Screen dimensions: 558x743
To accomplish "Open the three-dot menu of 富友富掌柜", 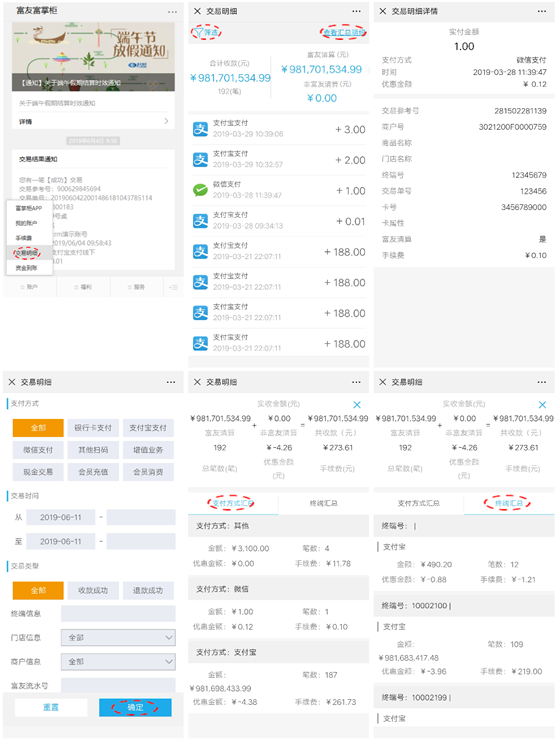I will coord(172,11).
